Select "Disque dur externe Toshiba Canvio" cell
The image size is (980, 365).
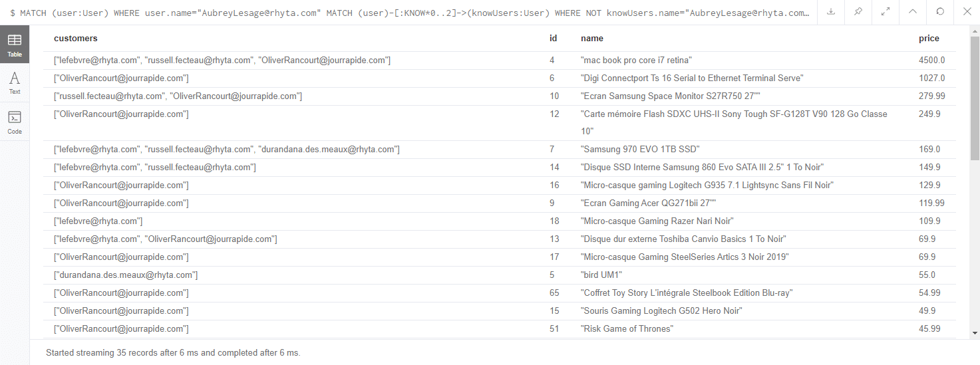click(x=683, y=239)
